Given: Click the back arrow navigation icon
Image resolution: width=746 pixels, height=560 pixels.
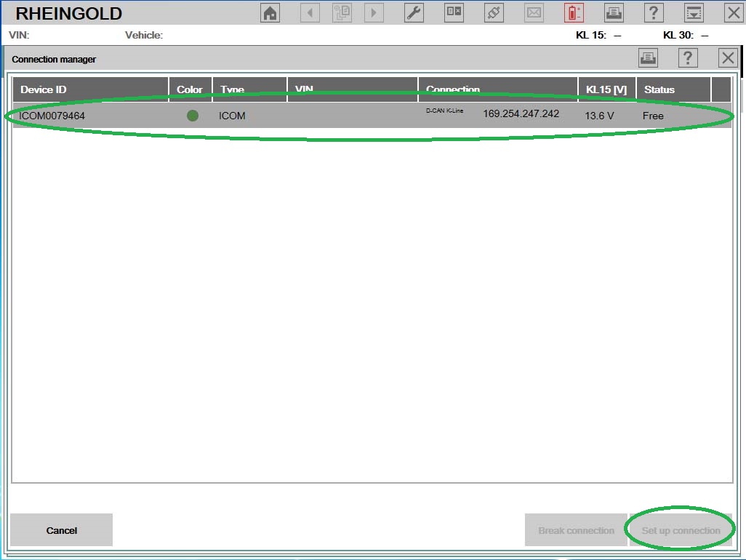Looking at the screenshot, I should coord(310,13).
